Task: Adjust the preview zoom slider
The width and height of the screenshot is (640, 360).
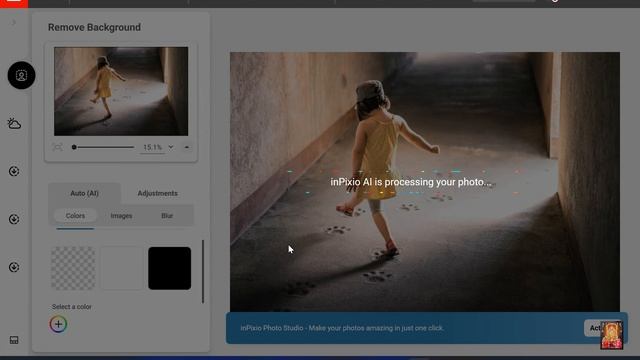Action: point(103,147)
